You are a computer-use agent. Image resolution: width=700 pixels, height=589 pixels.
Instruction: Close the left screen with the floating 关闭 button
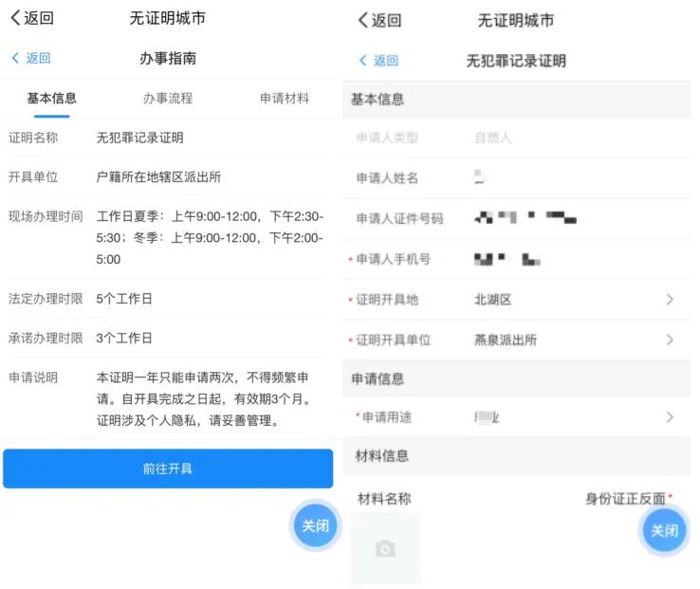pyautogui.click(x=315, y=525)
